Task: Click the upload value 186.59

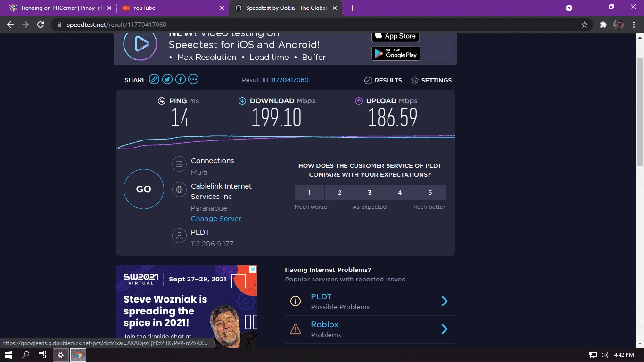Action: tap(393, 117)
